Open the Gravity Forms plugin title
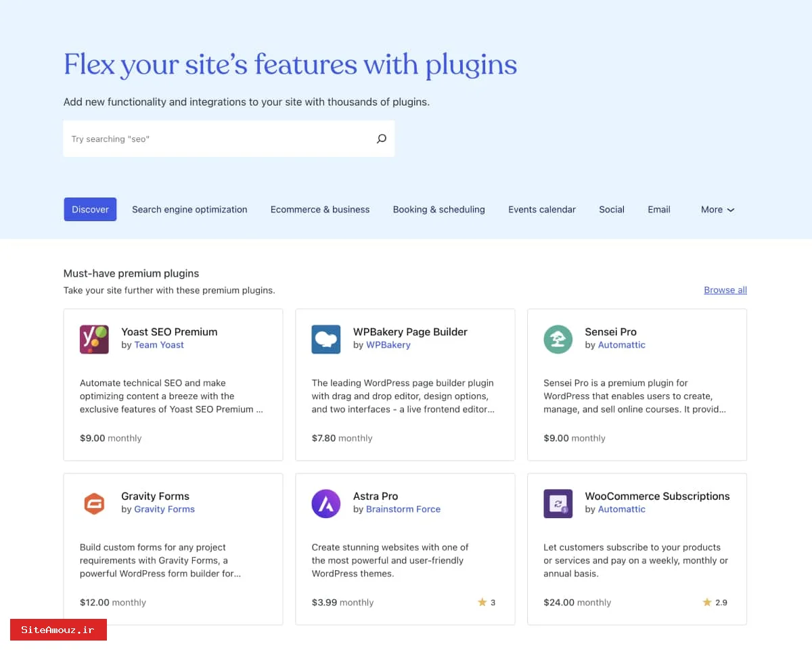812x650 pixels. pos(155,496)
